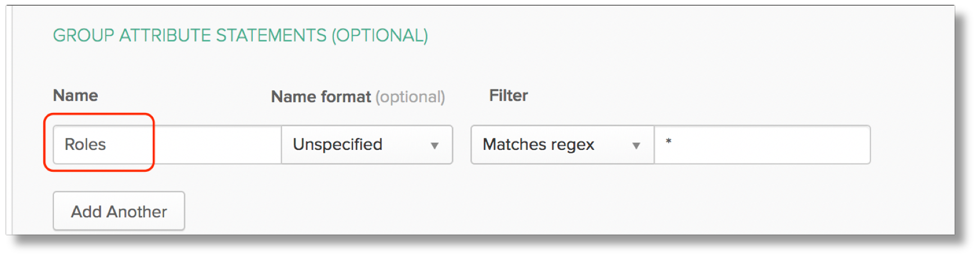980x256 pixels.
Task: Select the Unspecified text in Name format
Action: pyautogui.click(x=337, y=145)
